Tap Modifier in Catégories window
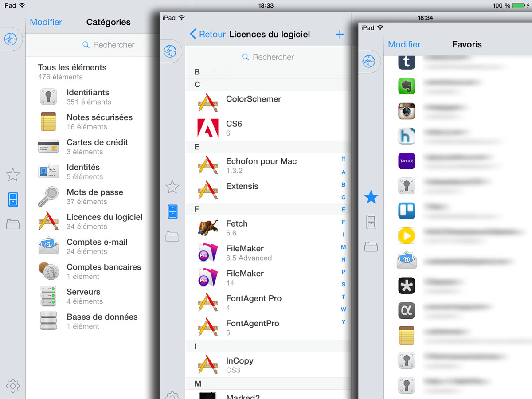Screen dimensions: 532x399 pyautogui.click(x=46, y=22)
